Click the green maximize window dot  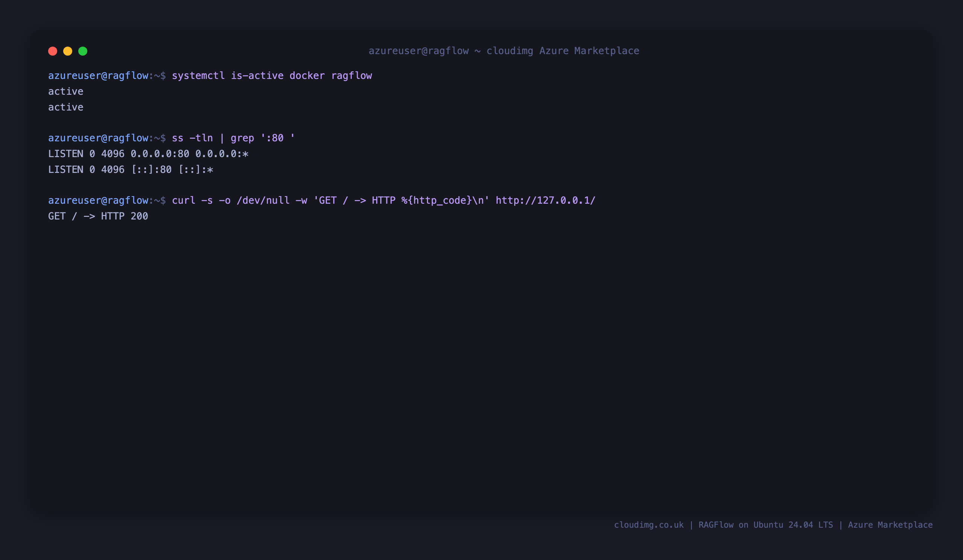83,51
